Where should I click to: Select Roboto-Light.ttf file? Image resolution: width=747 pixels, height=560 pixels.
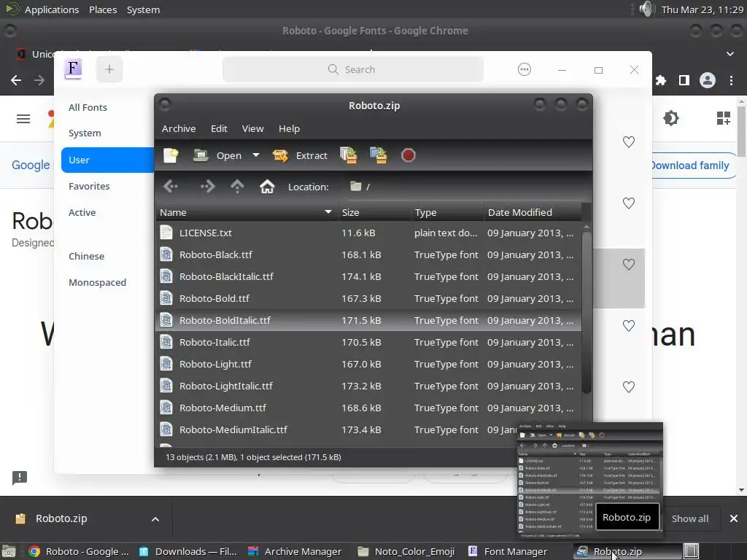[368, 365]
